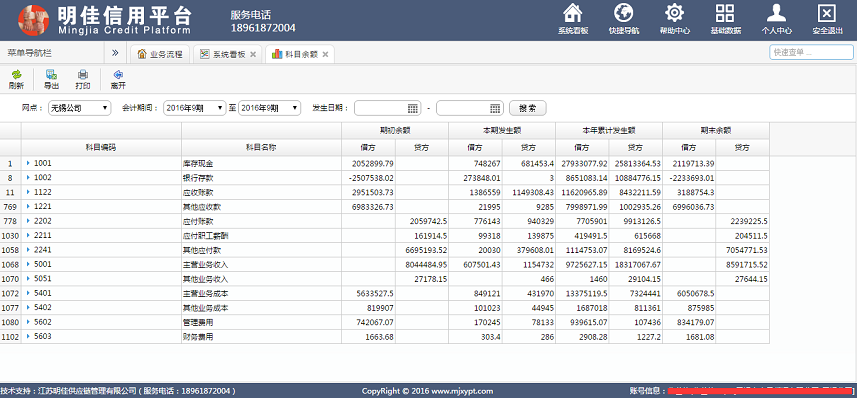The width and height of the screenshot is (857, 398).
Task: Expand account row 5603 财务费用
Action: pyautogui.click(x=28, y=336)
